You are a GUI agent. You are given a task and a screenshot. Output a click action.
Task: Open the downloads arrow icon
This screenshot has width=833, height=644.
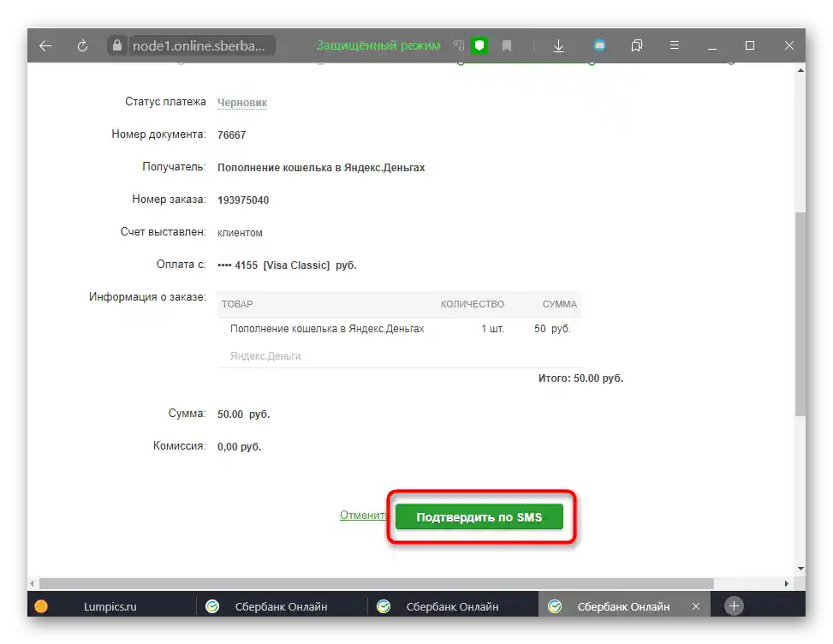[558, 46]
